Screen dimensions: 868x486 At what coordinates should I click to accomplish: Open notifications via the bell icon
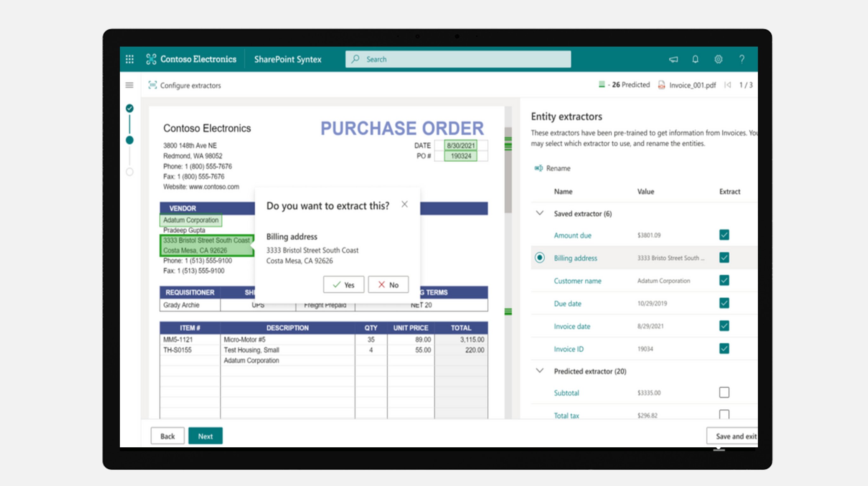point(696,59)
